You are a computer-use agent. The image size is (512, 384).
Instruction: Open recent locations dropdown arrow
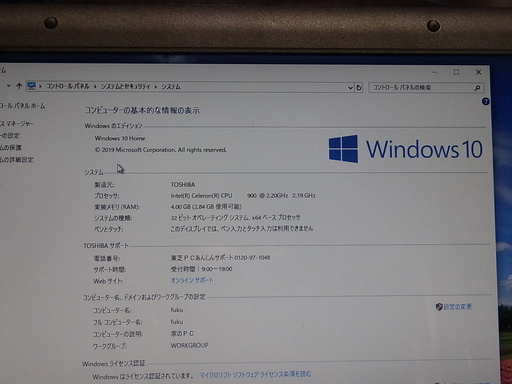point(8,86)
